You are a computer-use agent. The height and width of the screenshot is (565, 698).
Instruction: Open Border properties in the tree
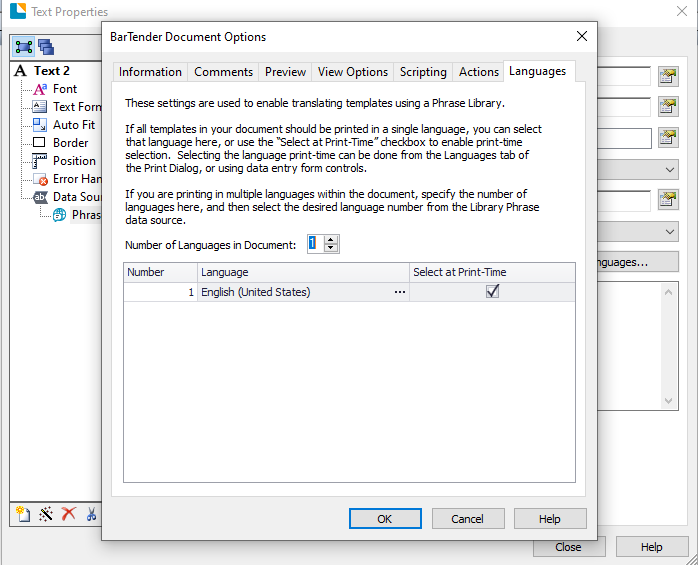tap(70, 143)
